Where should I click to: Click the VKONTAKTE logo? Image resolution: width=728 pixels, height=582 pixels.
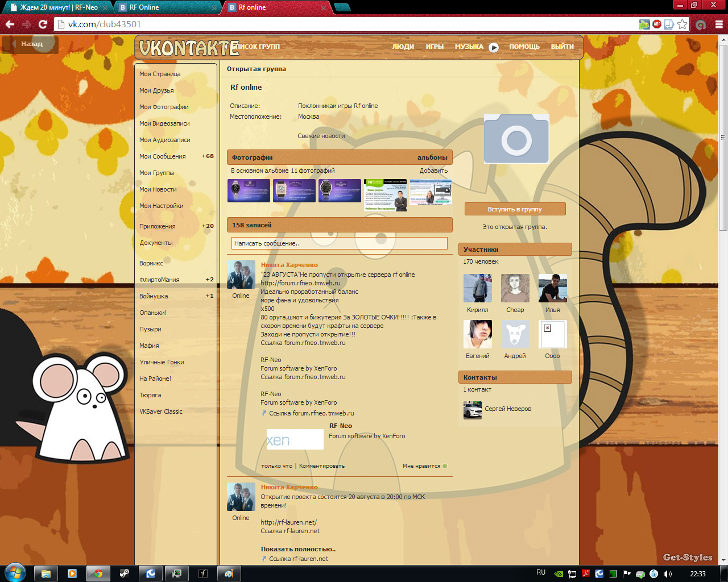click(189, 48)
